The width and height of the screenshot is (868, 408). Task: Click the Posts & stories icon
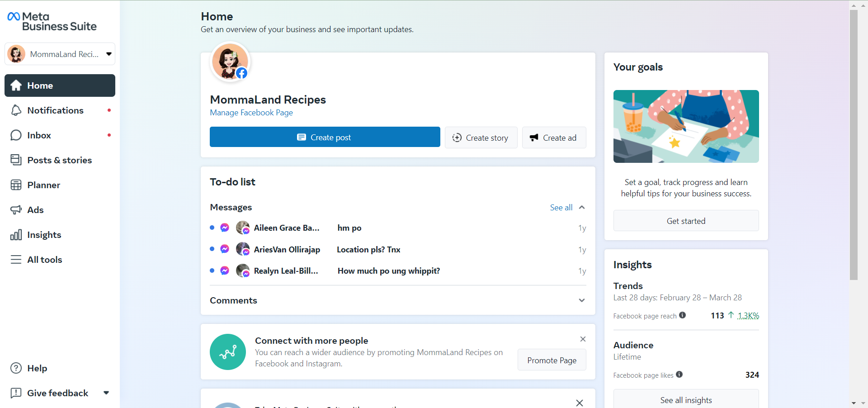click(x=16, y=160)
